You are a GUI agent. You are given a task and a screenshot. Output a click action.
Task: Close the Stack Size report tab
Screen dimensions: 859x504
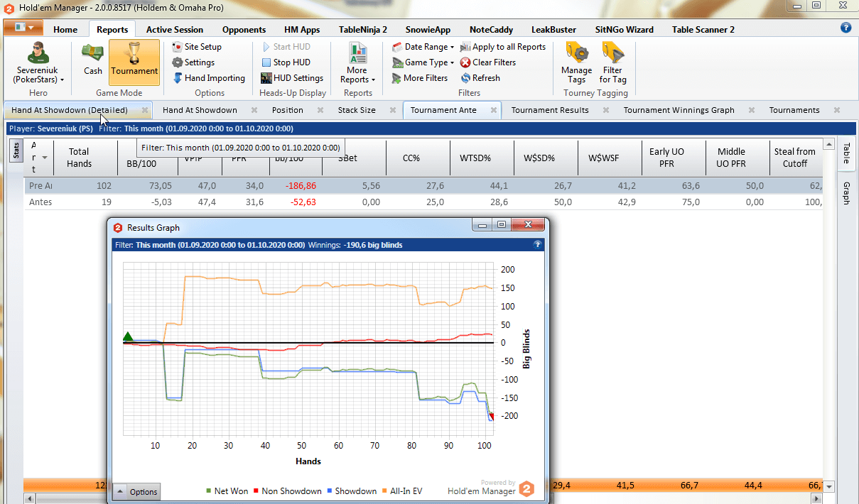click(x=393, y=110)
